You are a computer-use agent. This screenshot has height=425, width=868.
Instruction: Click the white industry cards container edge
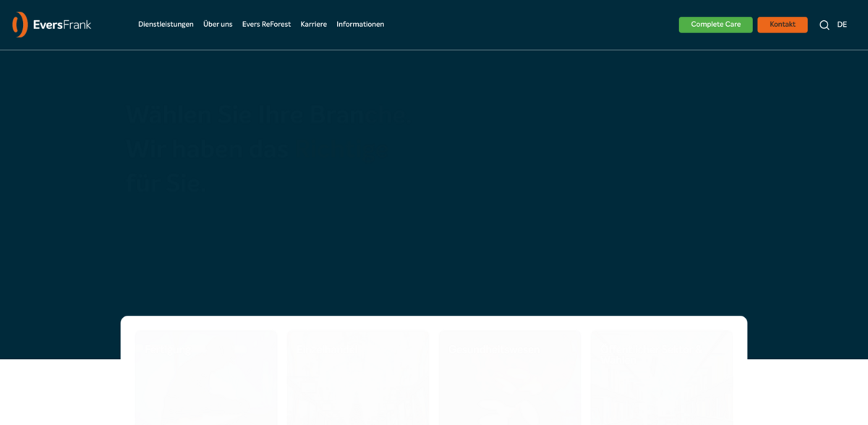(434, 321)
